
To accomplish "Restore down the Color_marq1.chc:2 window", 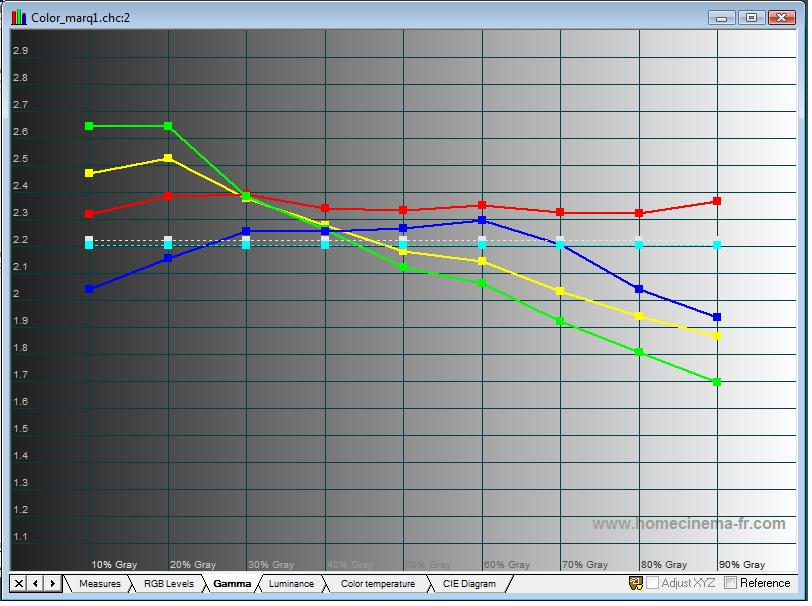I will [x=751, y=18].
